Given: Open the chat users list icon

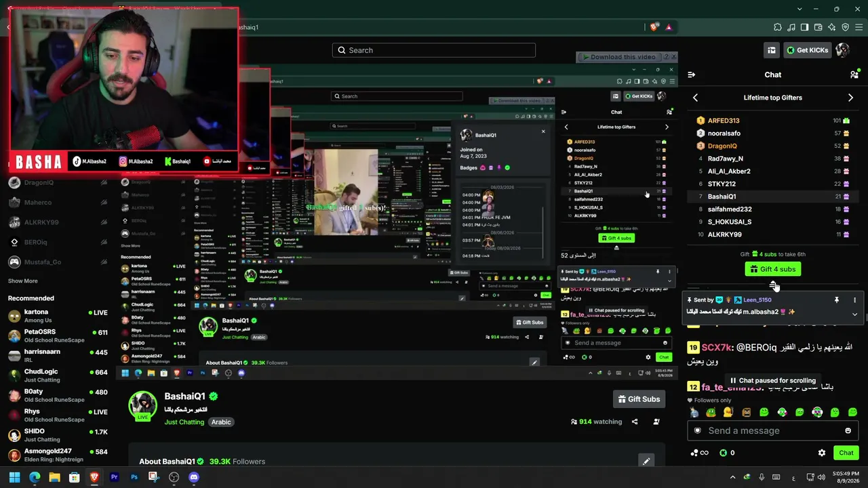Looking at the screenshot, I should 854,75.
